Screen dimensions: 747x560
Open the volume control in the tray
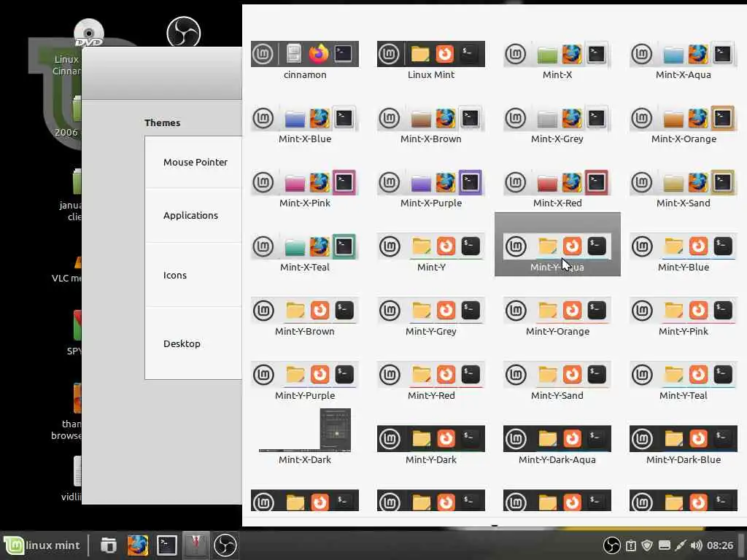697,545
